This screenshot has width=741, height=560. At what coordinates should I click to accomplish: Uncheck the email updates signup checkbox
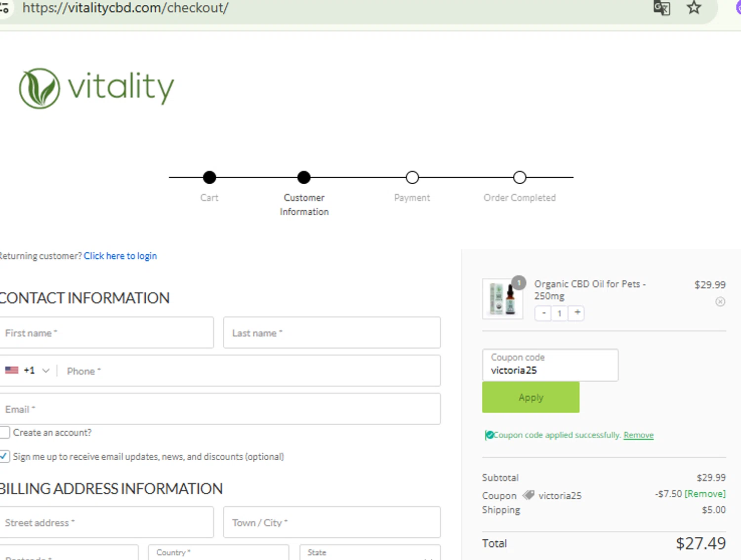(x=4, y=456)
